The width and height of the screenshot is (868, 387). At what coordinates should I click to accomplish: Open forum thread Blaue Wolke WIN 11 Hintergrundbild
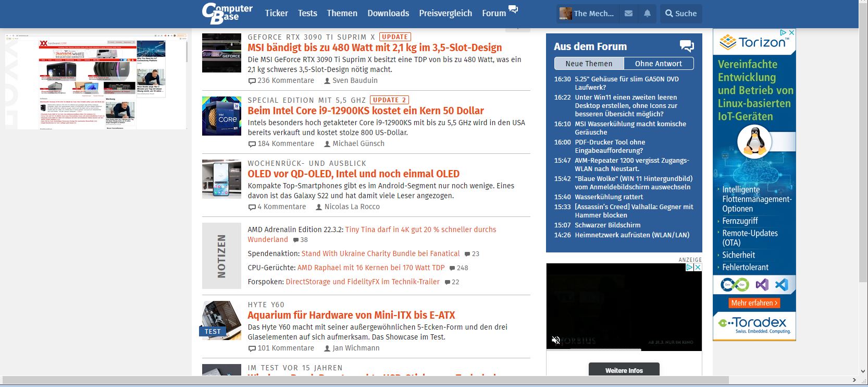click(x=634, y=183)
